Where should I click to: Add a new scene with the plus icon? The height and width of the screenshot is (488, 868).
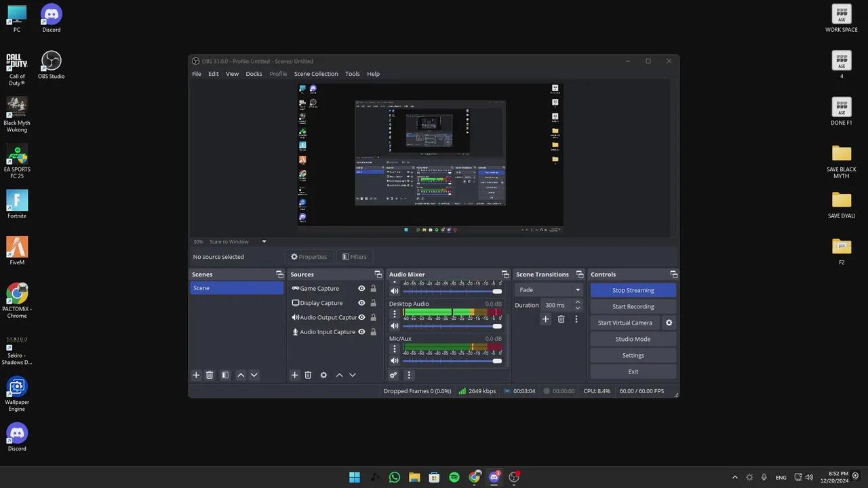pyautogui.click(x=196, y=375)
